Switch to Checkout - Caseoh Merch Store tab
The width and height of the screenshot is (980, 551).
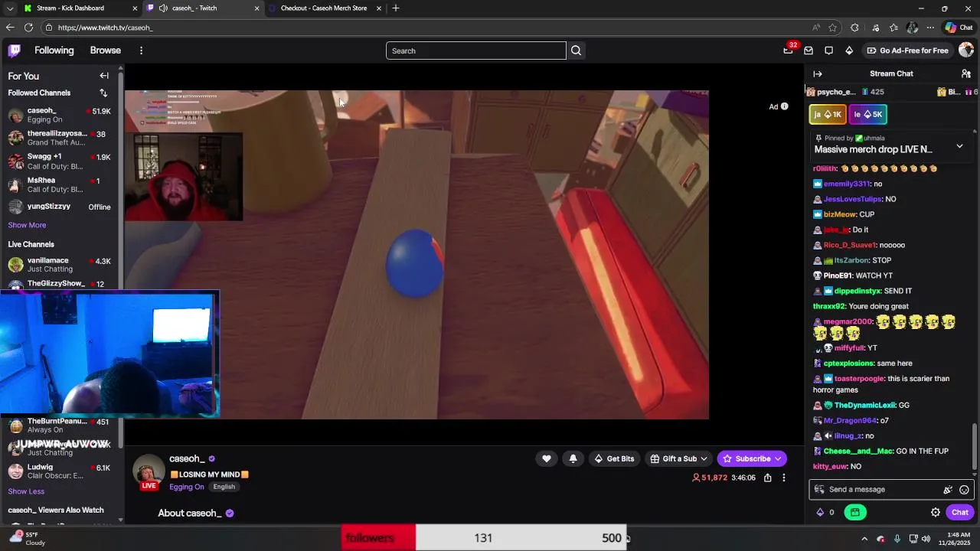[x=325, y=8]
